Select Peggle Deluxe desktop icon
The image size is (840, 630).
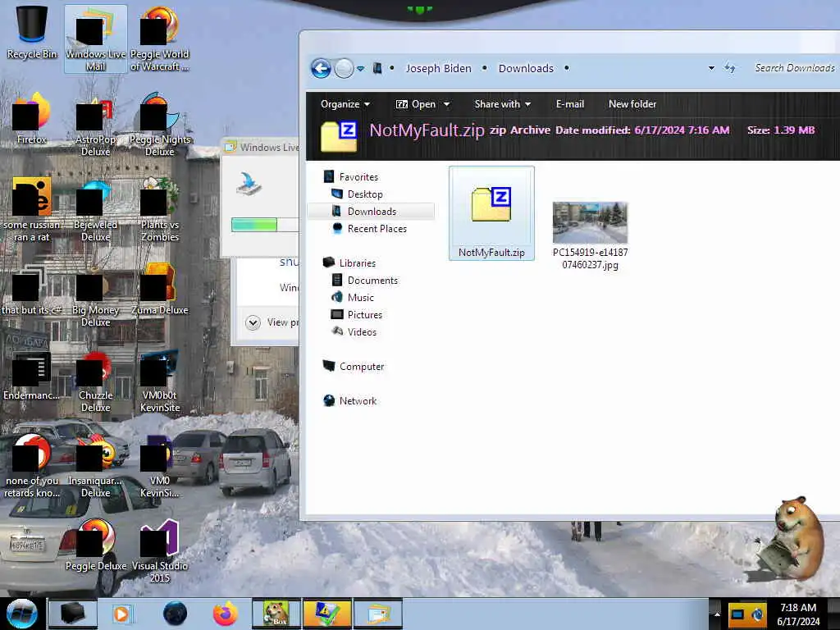click(x=95, y=545)
